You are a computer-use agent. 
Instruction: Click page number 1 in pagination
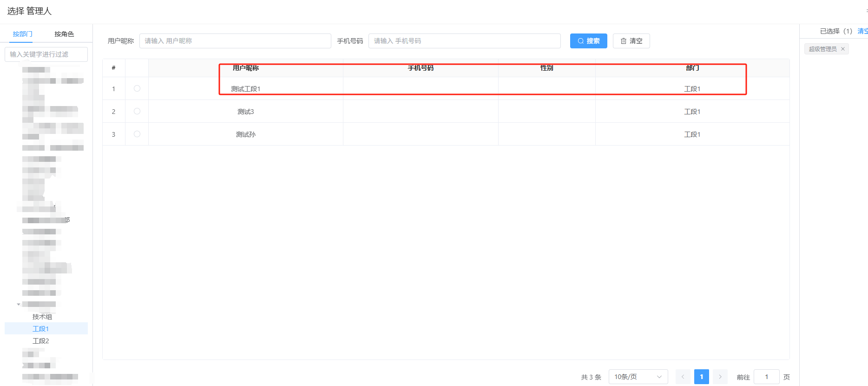pyautogui.click(x=701, y=377)
